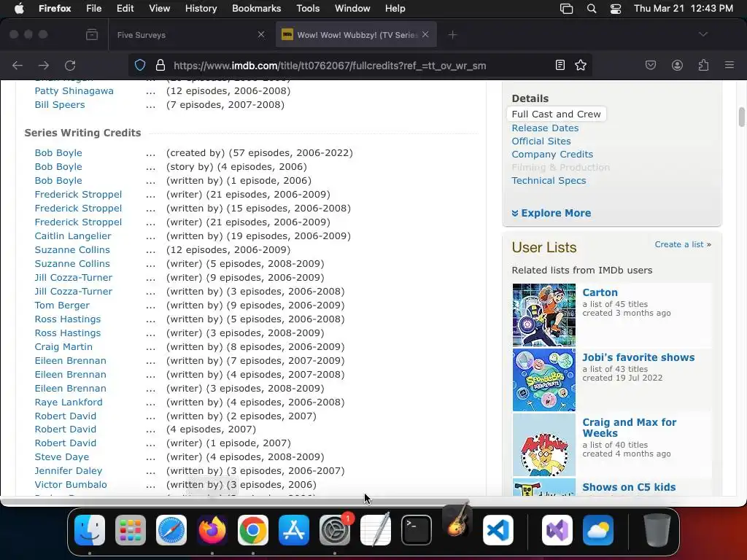Click the horizontal page scrollbar
Viewport: 747px width, 560px height.
point(234,502)
